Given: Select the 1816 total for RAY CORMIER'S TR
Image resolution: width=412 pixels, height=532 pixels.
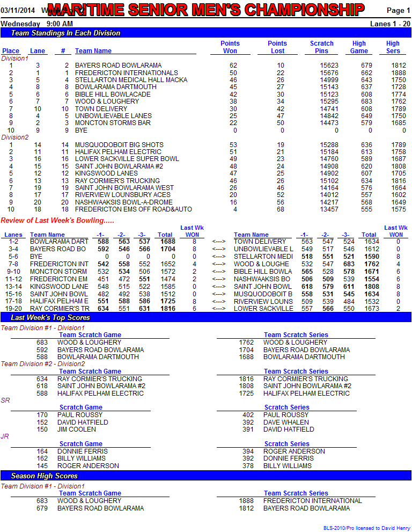Looking at the screenshot, I should click(168, 309).
